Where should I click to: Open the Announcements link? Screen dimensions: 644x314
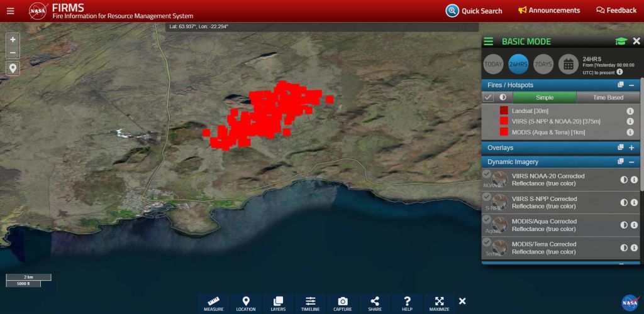point(548,11)
